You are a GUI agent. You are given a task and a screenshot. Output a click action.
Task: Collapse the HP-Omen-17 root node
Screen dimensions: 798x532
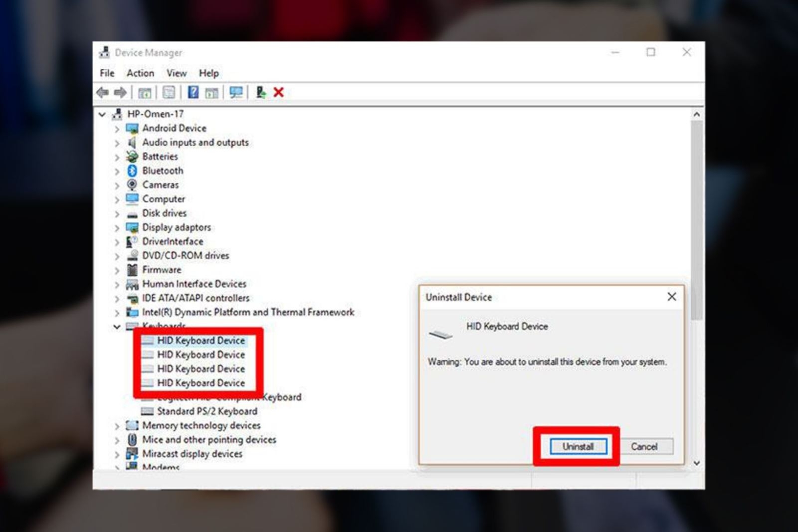coord(102,114)
